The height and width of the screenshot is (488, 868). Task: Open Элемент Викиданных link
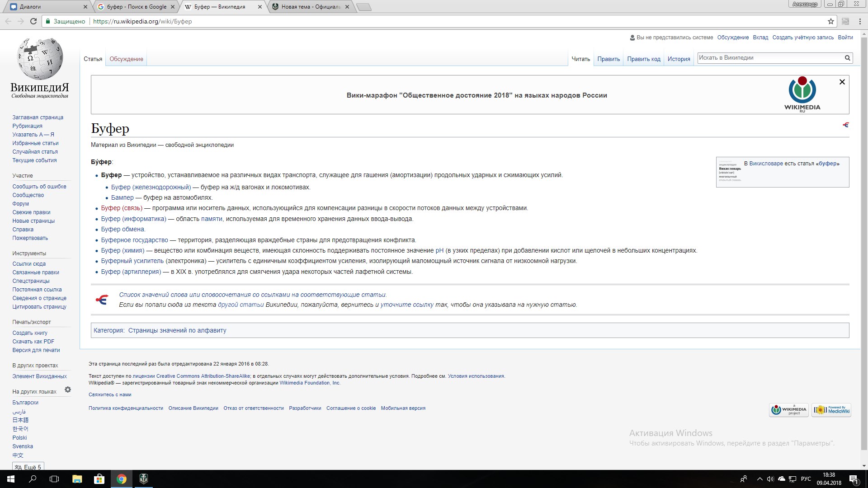coord(39,376)
